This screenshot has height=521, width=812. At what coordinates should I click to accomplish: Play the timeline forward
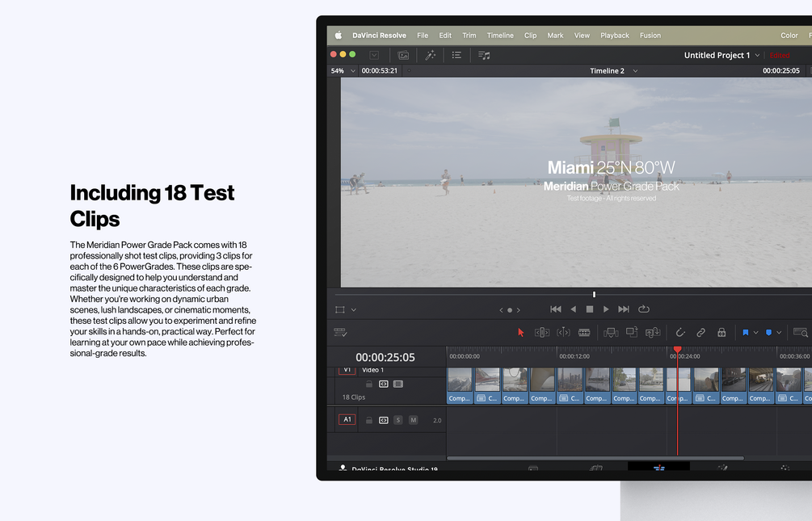[x=606, y=309]
